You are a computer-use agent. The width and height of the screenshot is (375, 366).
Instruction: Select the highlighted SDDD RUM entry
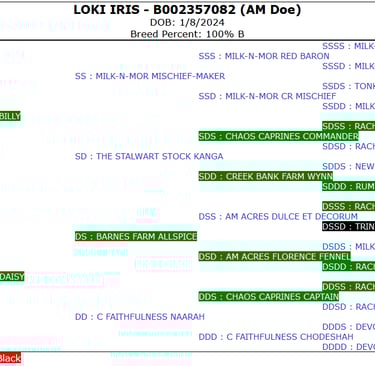[x=348, y=186]
